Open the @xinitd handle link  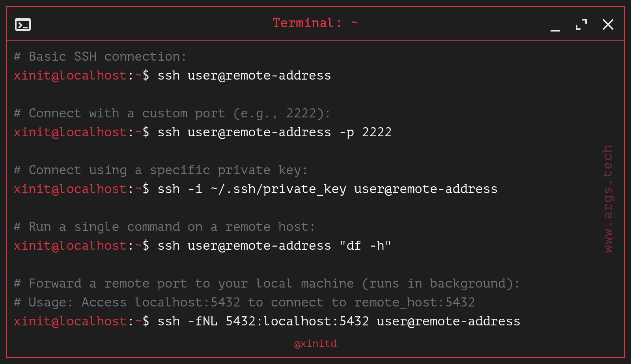point(315,344)
